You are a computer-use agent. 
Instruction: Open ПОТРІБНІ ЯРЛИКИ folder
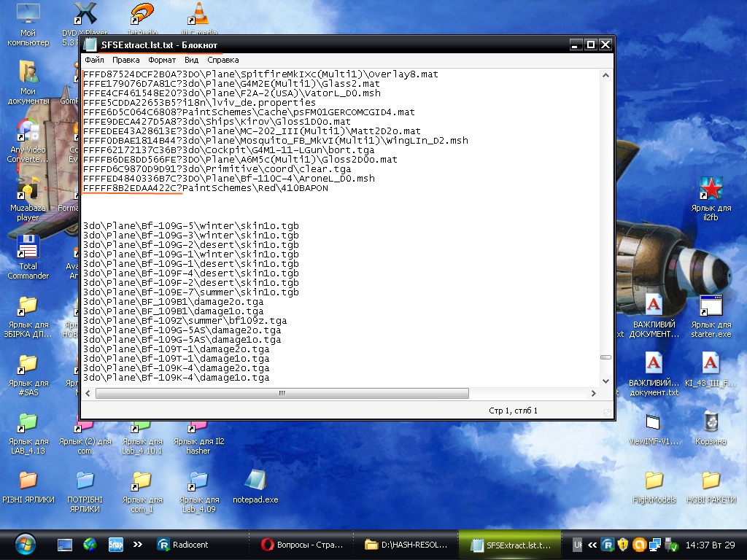click(x=85, y=491)
